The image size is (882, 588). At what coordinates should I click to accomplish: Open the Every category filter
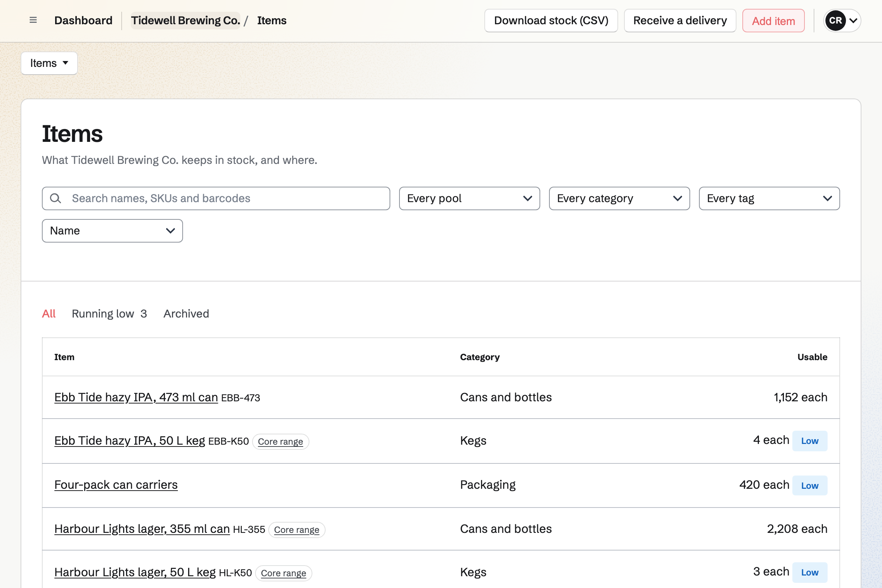[x=619, y=198]
